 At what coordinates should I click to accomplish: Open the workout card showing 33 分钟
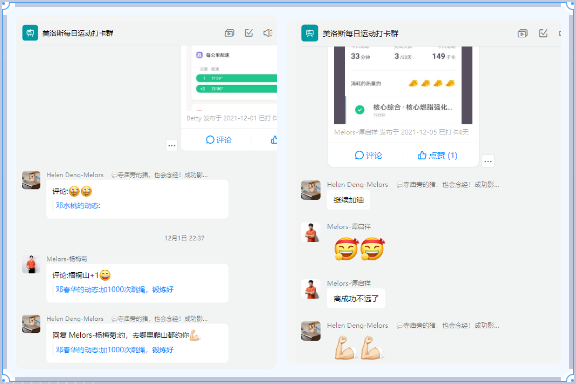(403, 85)
